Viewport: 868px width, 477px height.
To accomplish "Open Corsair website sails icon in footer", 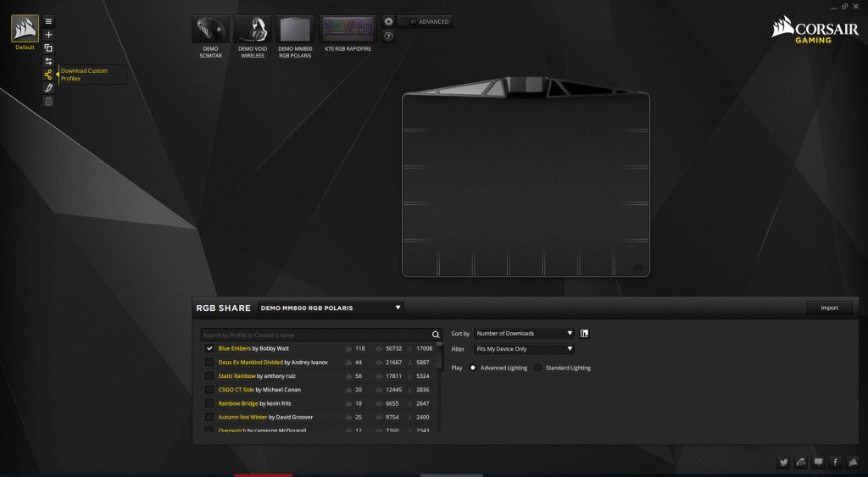I will (853, 462).
